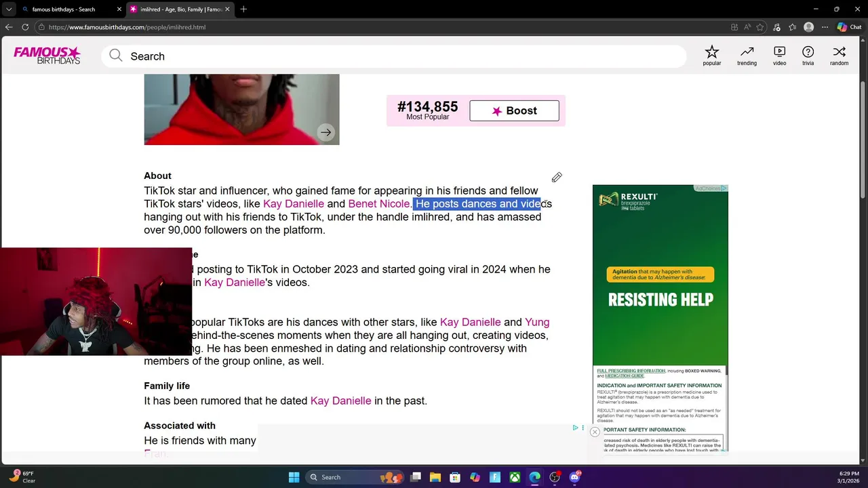Open Kay Danielle link in Trivia paragraph

click(470, 322)
